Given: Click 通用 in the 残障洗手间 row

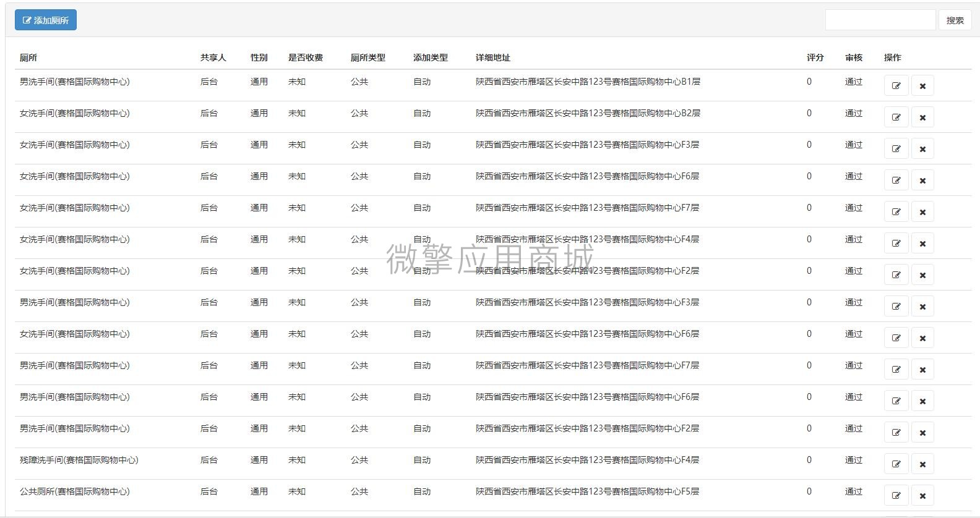Looking at the screenshot, I should tap(259, 460).
